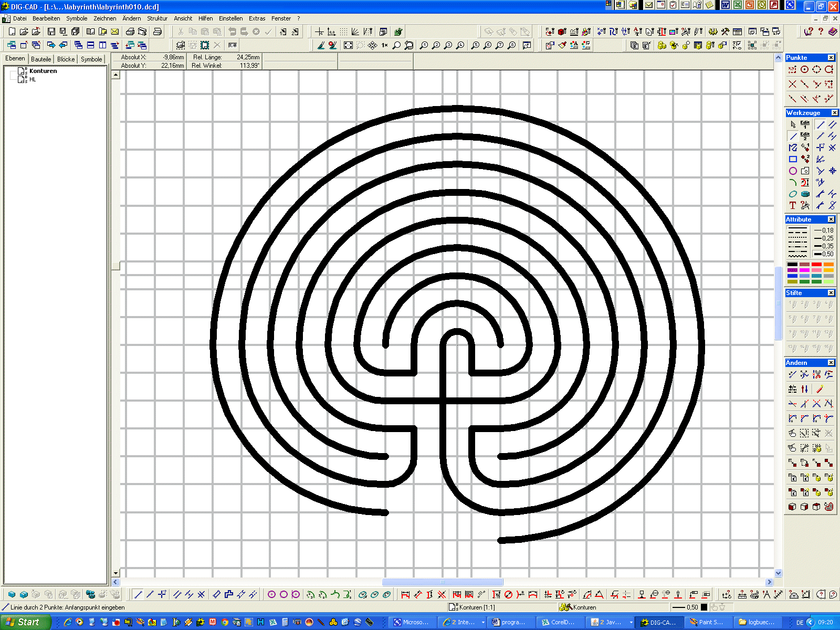The width and height of the screenshot is (840, 630).
Task: Open the logbuec... taskbar folder item
Action: coord(759,622)
